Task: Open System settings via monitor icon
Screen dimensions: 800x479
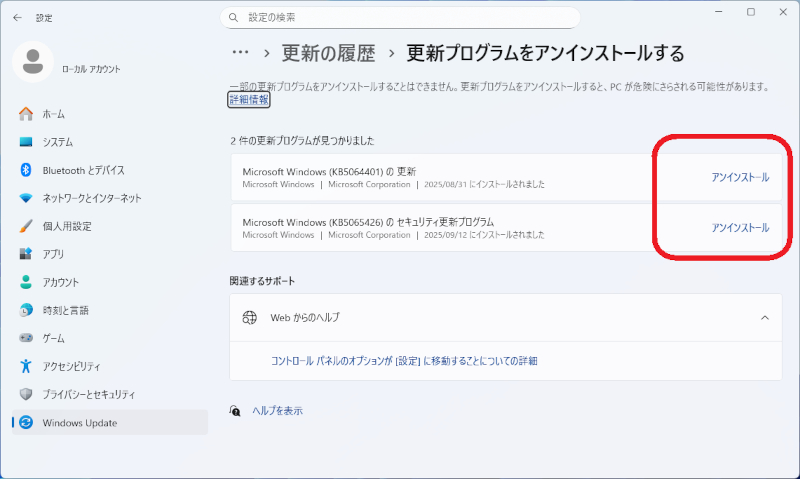Action: [26, 142]
